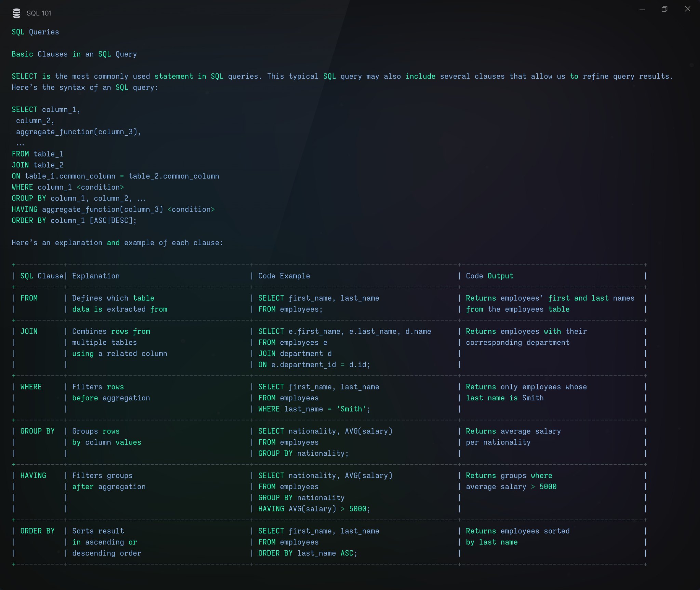This screenshot has height=590, width=700.
Task: Click the WHERE clause cell
Action: coord(31,387)
